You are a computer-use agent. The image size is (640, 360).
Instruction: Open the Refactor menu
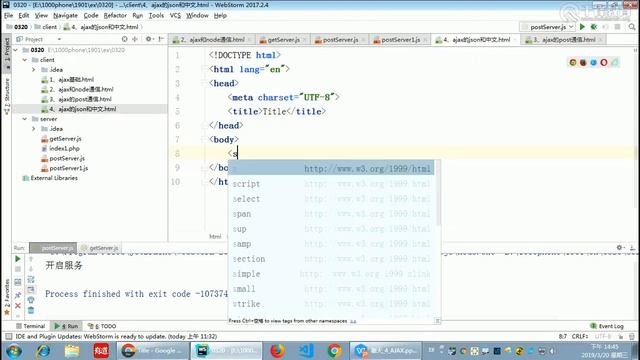pyautogui.click(x=115, y=16)
